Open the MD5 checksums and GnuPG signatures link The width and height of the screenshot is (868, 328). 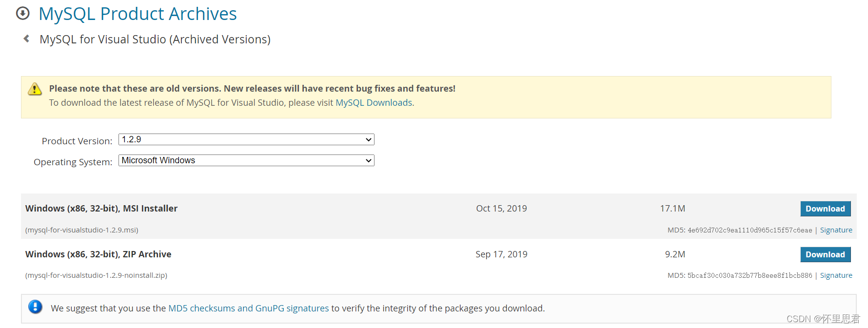coord(248,309)
